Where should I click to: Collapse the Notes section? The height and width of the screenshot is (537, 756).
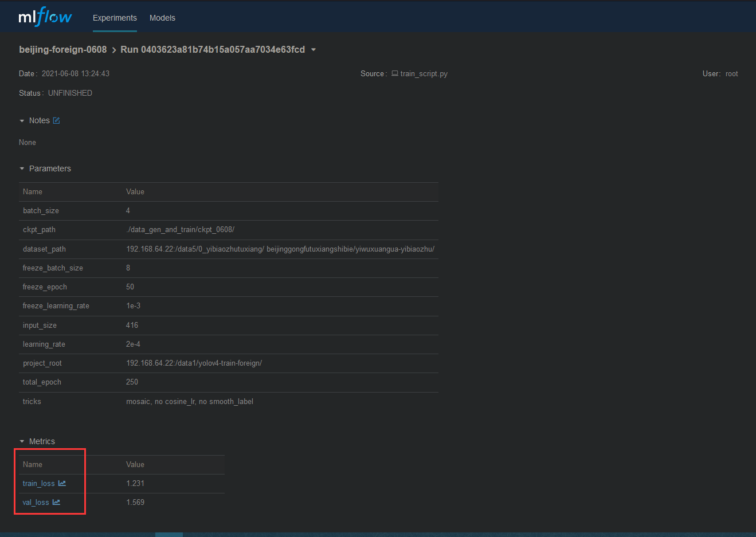pos(22,120)
